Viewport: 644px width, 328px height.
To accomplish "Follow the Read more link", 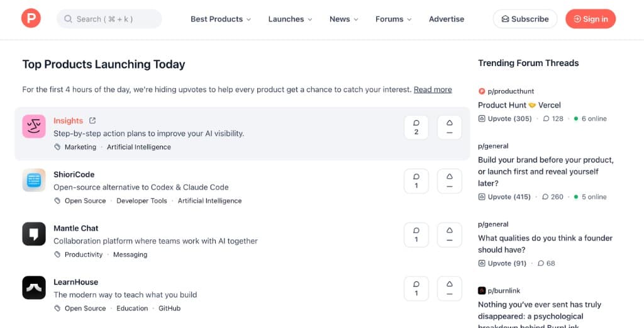I will pos(433,89).
